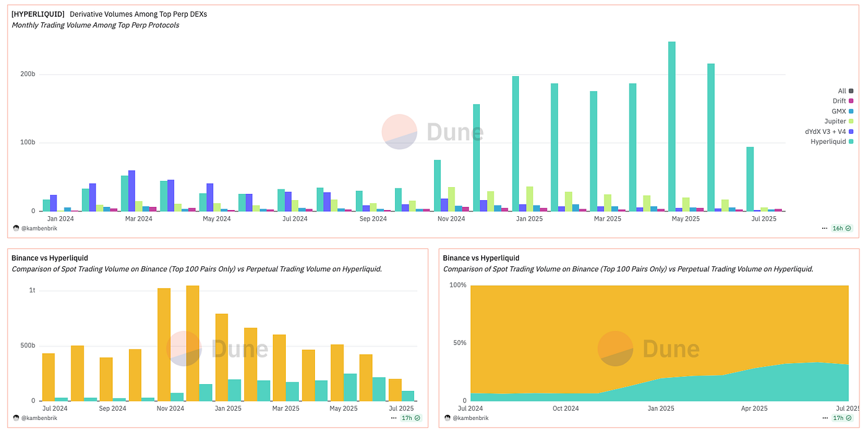Viewport: 868px width, 433px height.
Task: Click the Oct 2024 x-axis label
Action: point(566,409)
